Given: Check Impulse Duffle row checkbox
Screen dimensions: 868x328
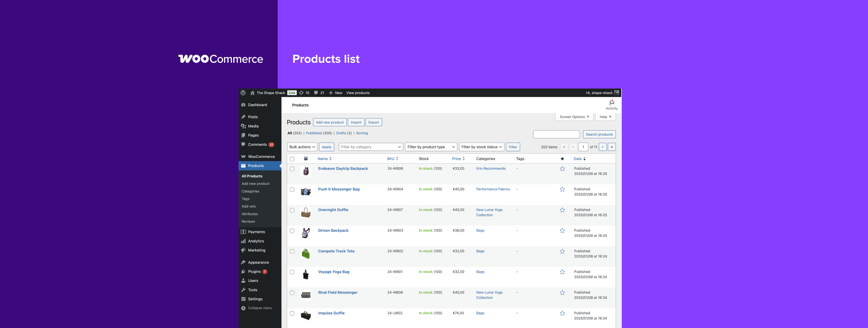Looking at the screenshot, I should (292, 313).
